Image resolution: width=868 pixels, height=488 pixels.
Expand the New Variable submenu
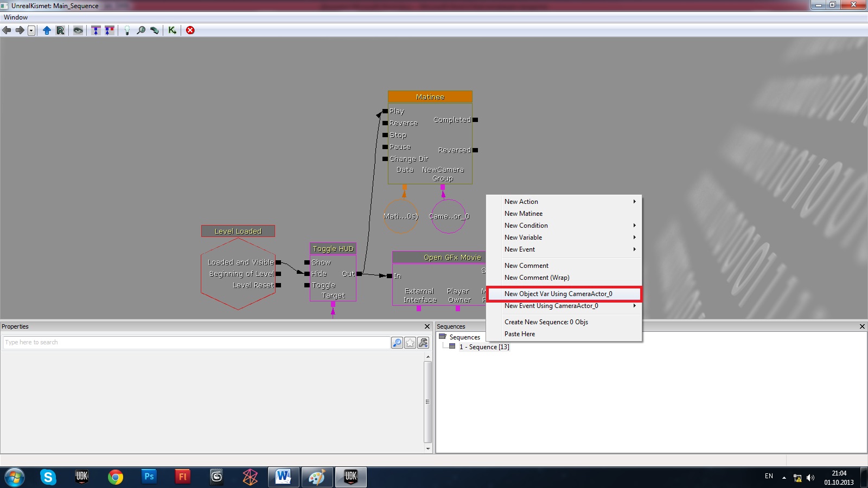pos(564,237)
